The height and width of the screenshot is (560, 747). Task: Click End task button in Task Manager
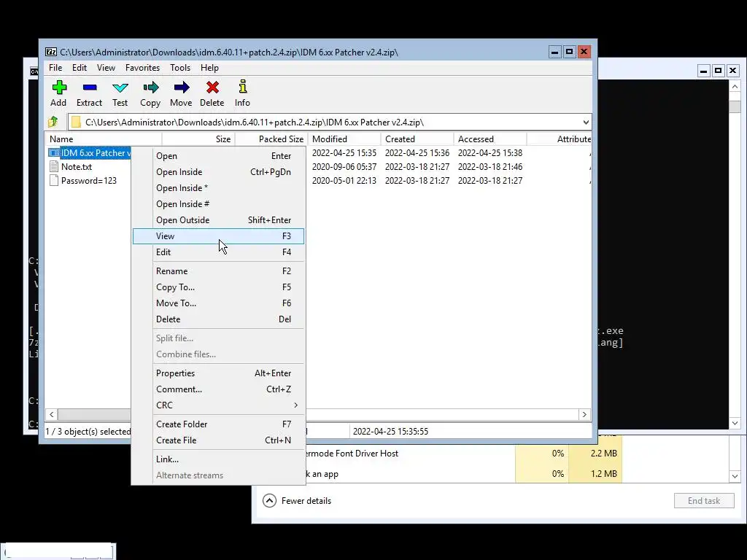(704, 501)
